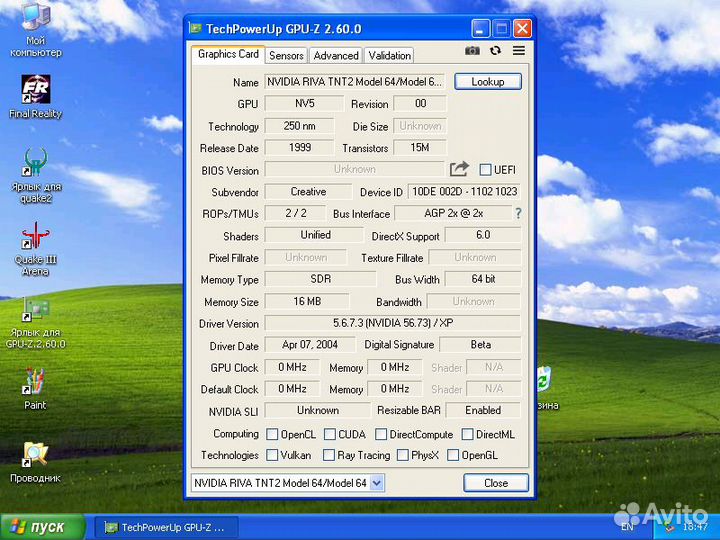
Task: Switch to the Advanced tab
Action: (336, 56)
